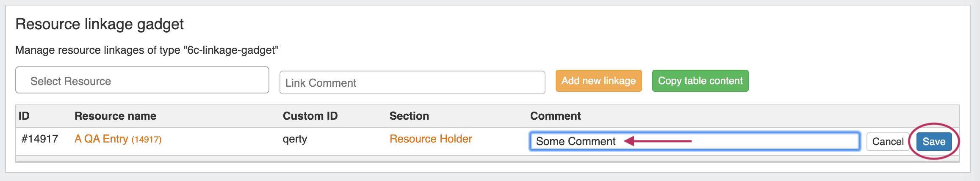
Task: Save the edited comment
Action: tap(934, 142)
